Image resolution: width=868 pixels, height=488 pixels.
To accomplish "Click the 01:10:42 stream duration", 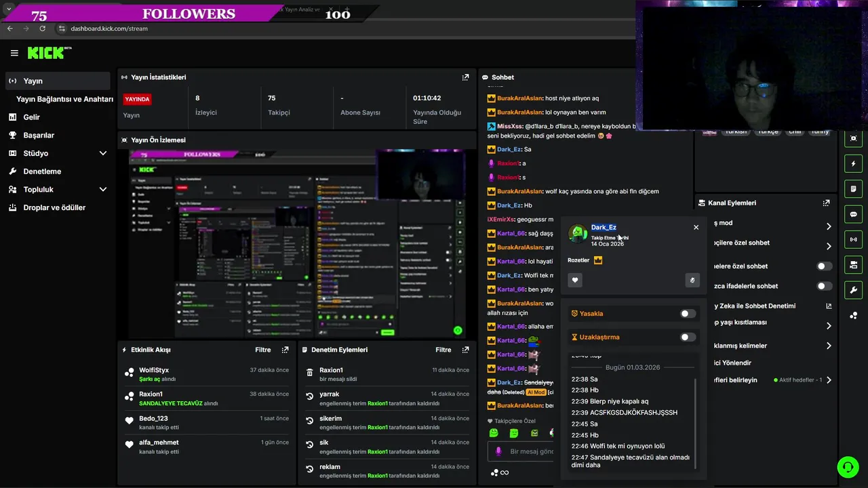I will pos(427,98).
